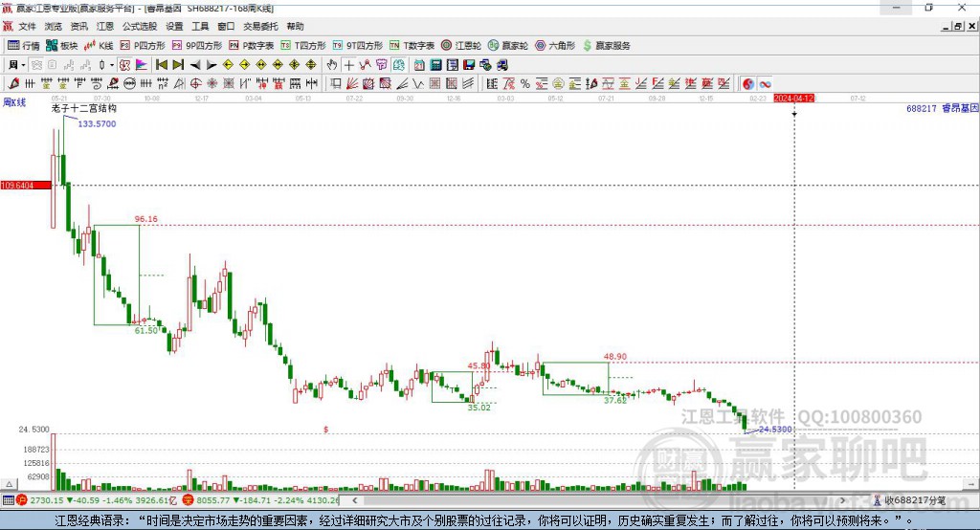Click the 2024-04-12 date marker

click(x=793, y=99)
